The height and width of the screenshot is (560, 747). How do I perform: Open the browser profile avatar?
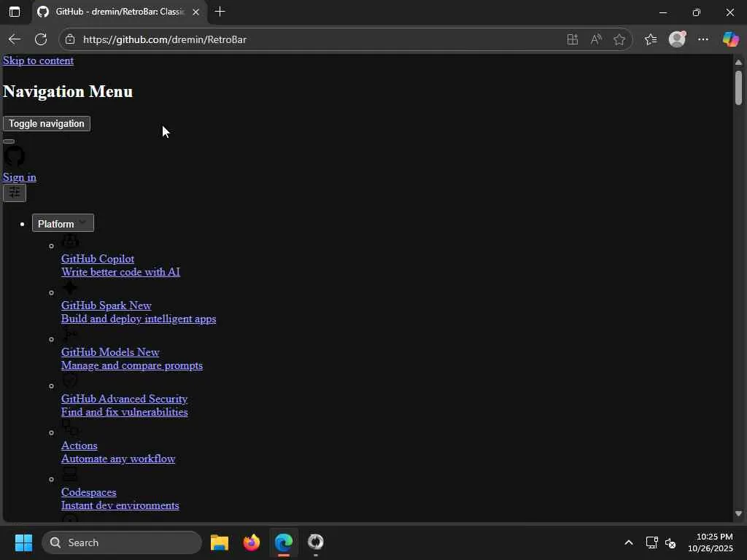coord(677,39)
